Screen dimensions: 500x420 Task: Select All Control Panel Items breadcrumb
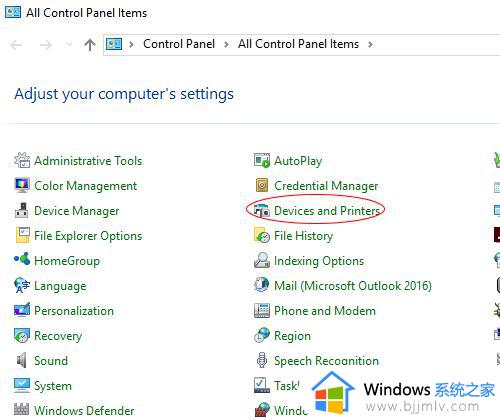pyautogui.click(x=298, y=44)
